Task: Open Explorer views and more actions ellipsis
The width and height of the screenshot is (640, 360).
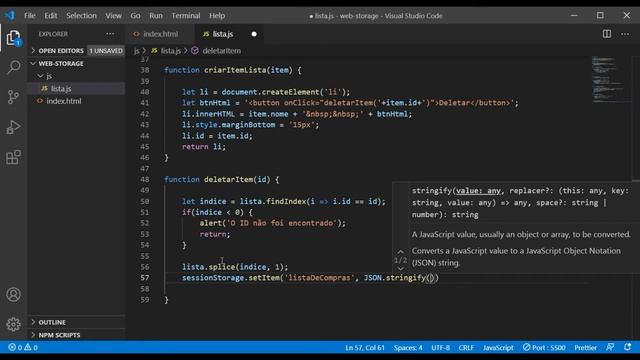Action: pos(110,34)
